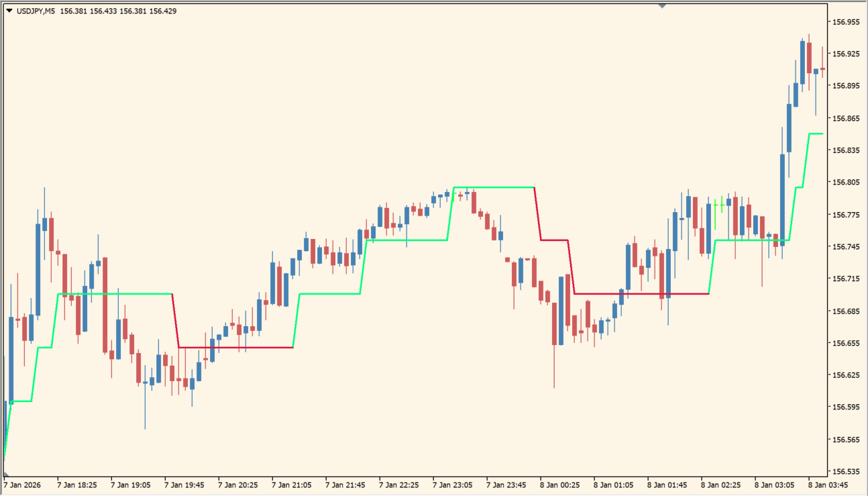Click the 7 Jan 19:45 time label
Image resolution: width=868 pixels, height=496 pixels.
[x=184, y=484]
